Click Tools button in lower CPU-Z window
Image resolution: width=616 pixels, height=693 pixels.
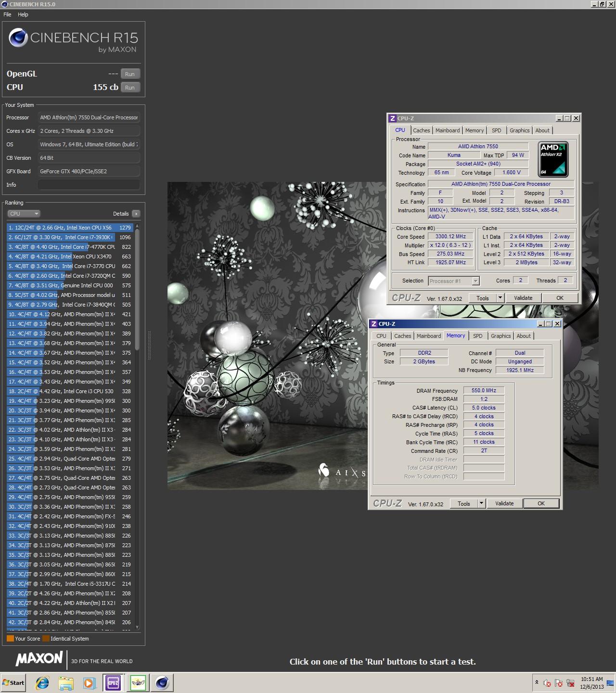463,504
